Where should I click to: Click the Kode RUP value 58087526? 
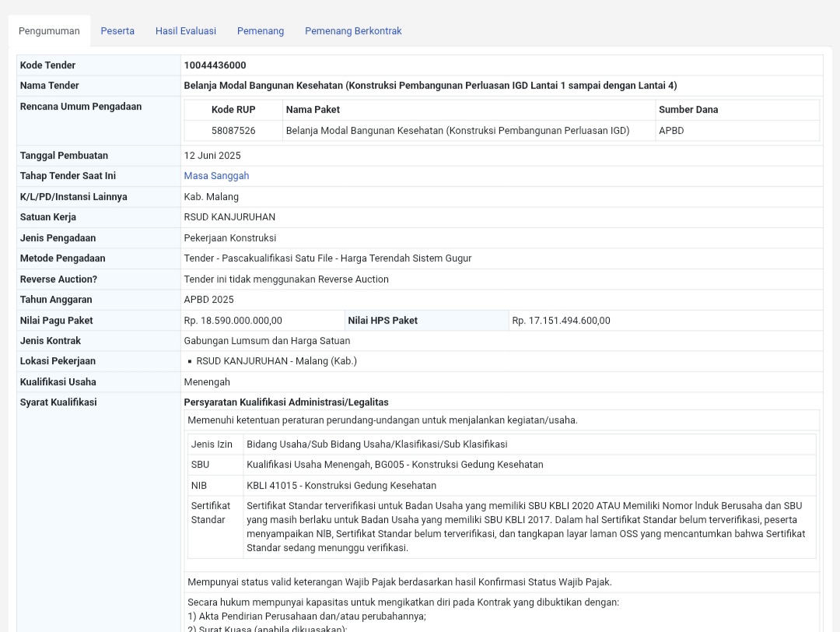pyautogui.click(x=233, y=131)
